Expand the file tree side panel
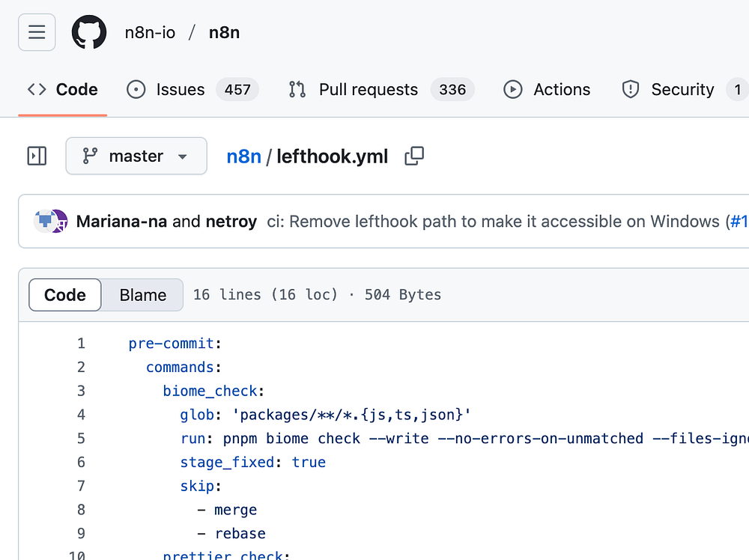This screenshot has height=560, width=749. [37, 156]
